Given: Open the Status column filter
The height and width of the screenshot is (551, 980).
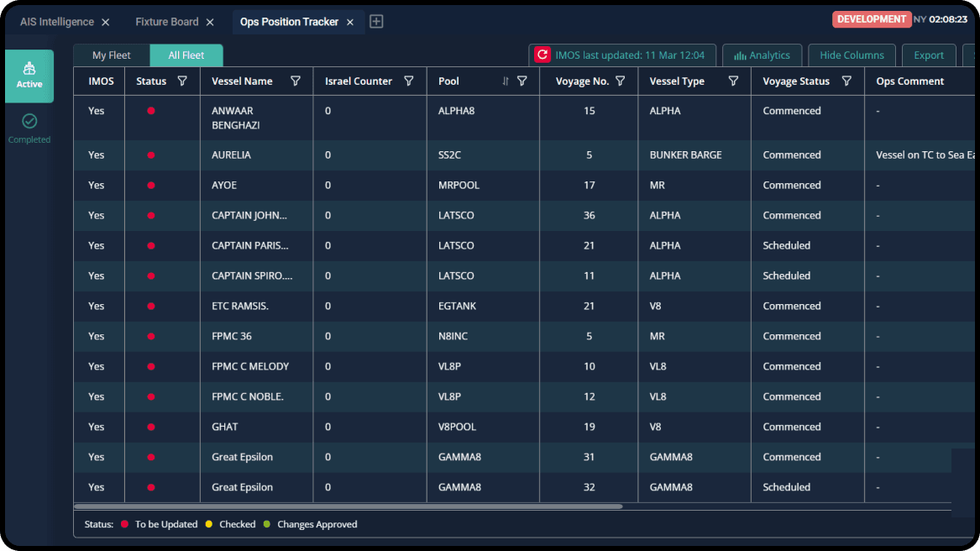Looking at the screenshot, I should (182, 81).
